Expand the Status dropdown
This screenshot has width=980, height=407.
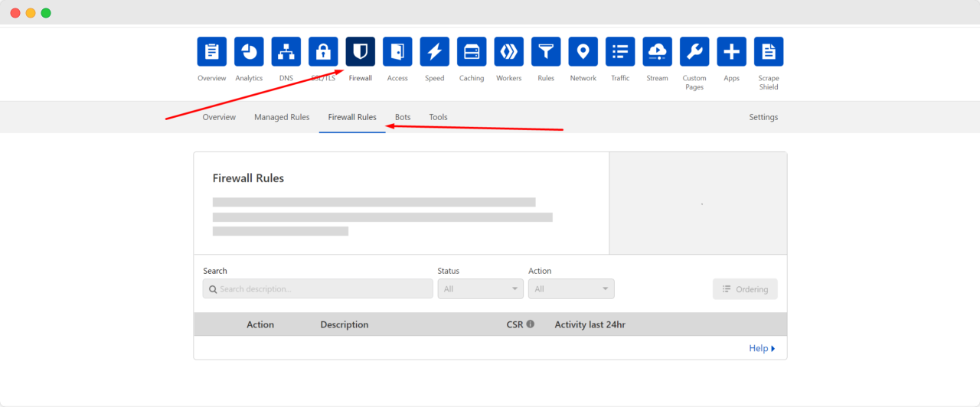(481, 289)
